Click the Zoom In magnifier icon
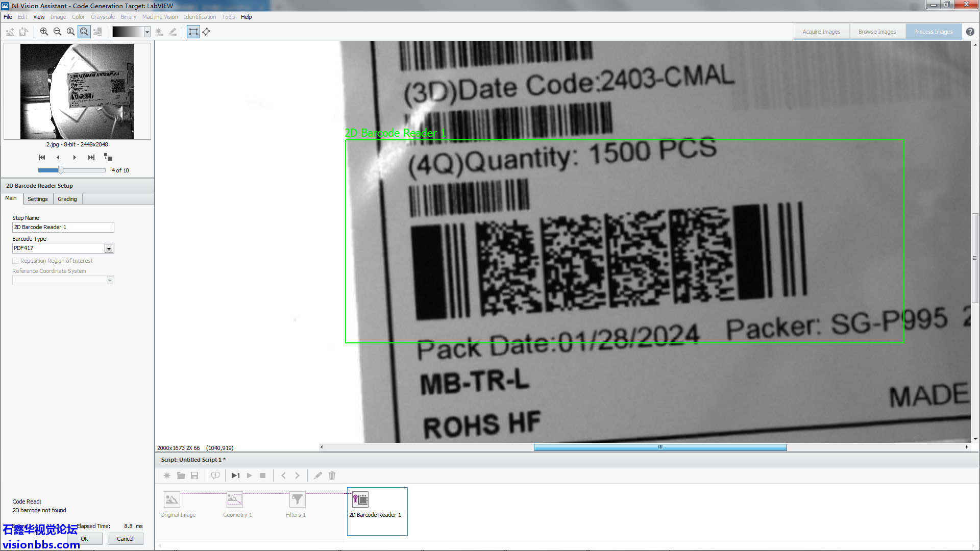The height and width of the screenshot is (551, 980). click(x=44, y=32)
